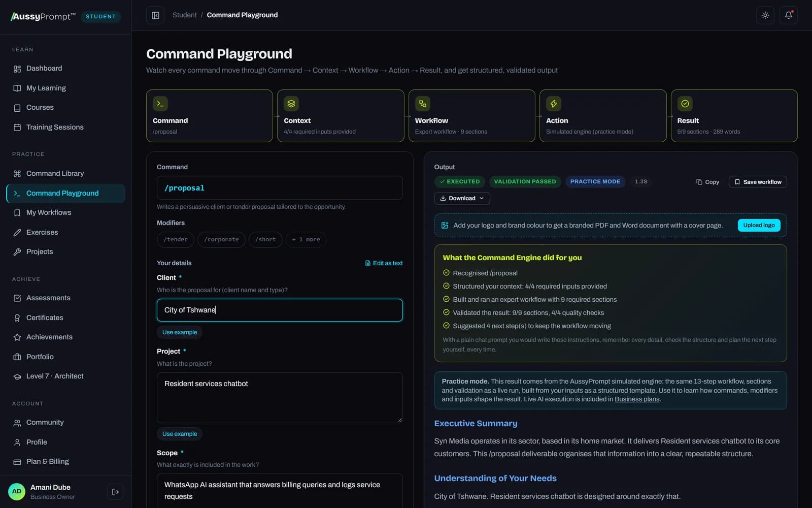Open the Download dropdown

click(x=462, y=198)
